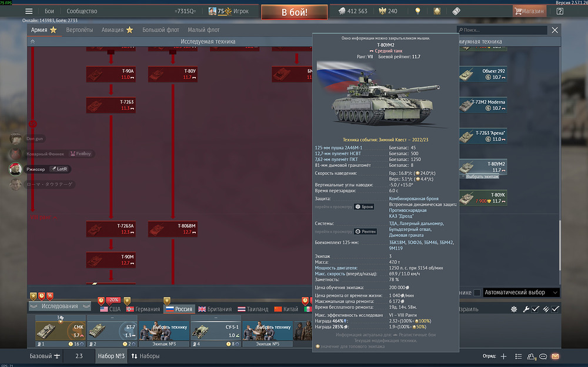588x367 pixels.
Task: Switch to the Малый флот tab
Action: [203, 30]
